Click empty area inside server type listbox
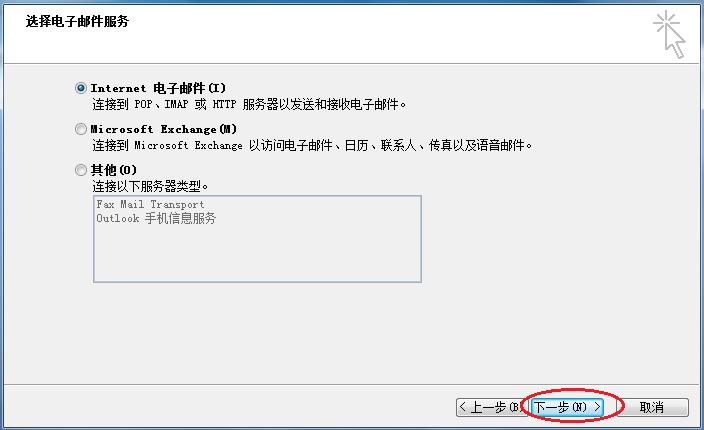Viewport: 704px width, 430px height. [257, 254]
